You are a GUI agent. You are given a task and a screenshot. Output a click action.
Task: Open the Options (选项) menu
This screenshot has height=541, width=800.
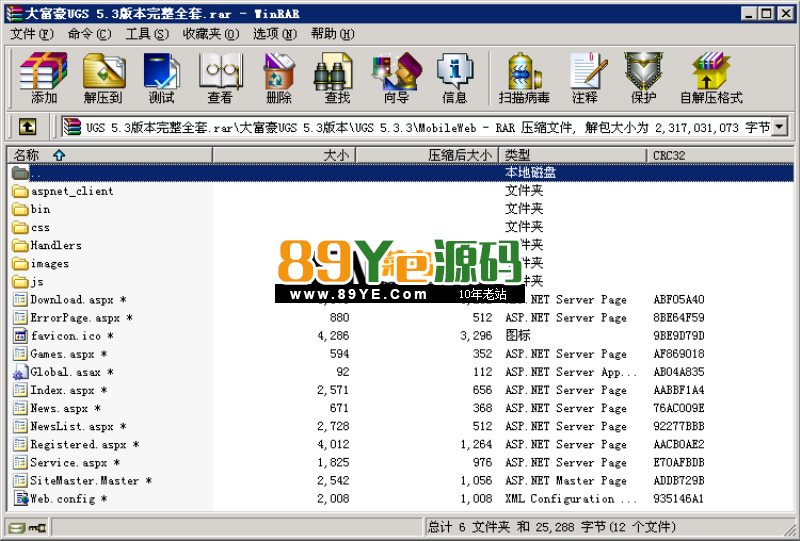274,34
